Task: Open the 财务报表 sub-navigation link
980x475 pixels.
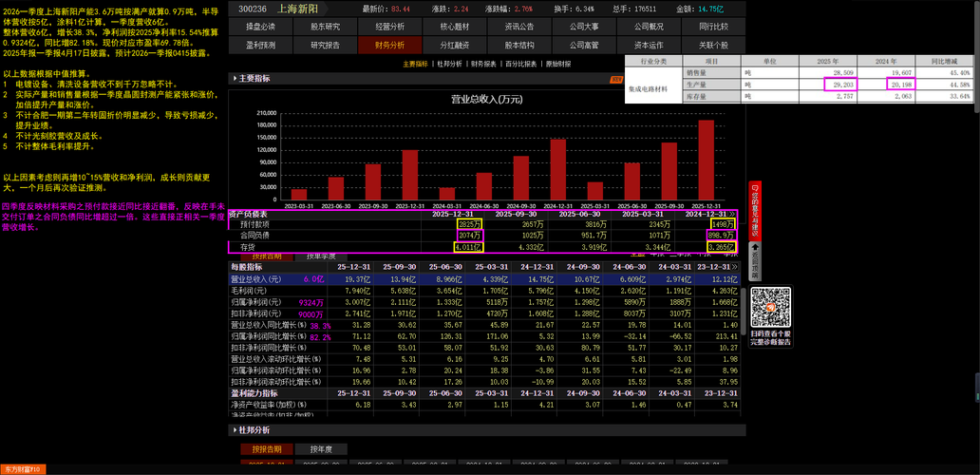Action: [x=483, y=64]
